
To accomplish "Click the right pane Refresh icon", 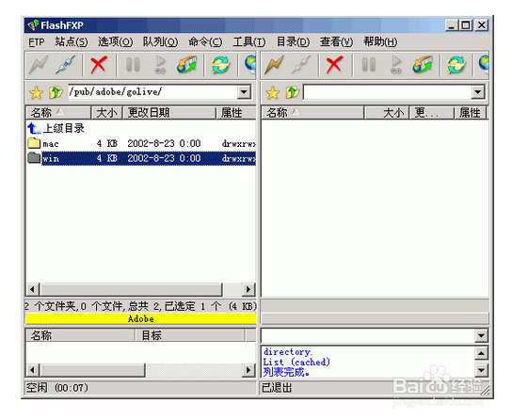I will click(456, 64).
